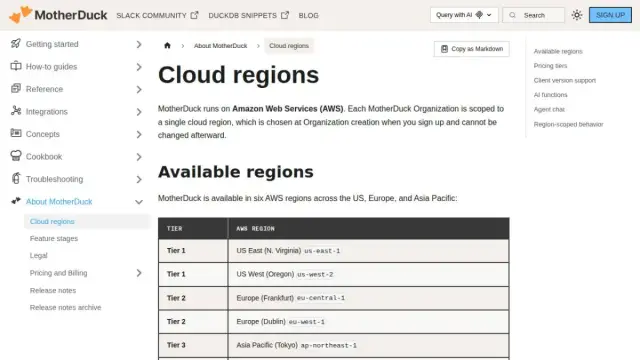
Task: Open the Slack Community link
Action: coord(157,16)
